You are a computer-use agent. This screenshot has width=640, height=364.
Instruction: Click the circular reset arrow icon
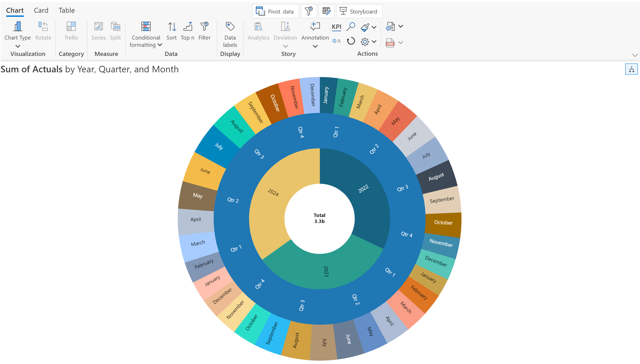pos(351,41)
